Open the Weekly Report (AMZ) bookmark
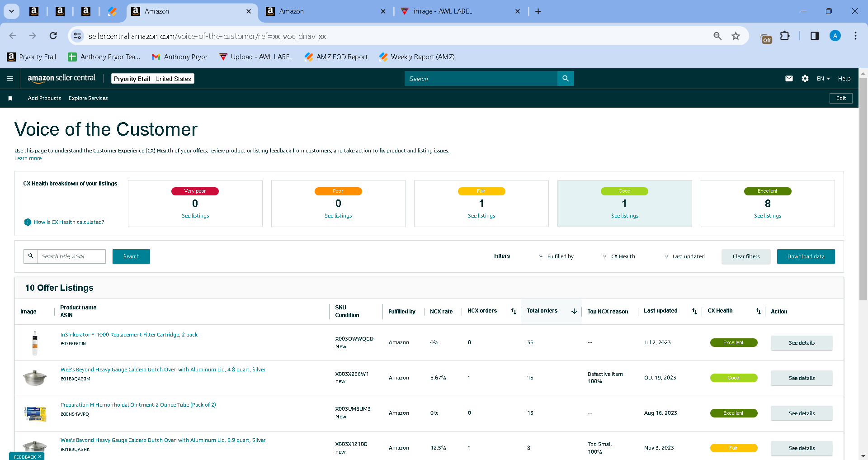The height and width of the screenshot is (460, 868). coord(417,57)
